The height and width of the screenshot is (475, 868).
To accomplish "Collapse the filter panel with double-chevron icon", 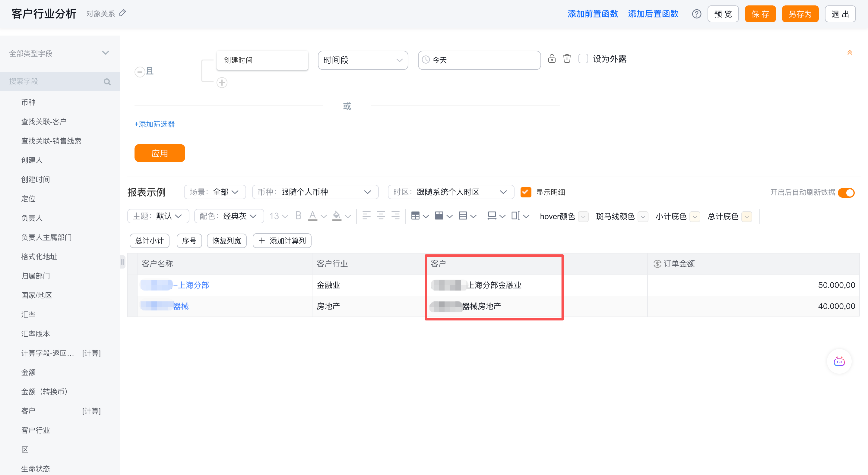I will pos(850,53).
